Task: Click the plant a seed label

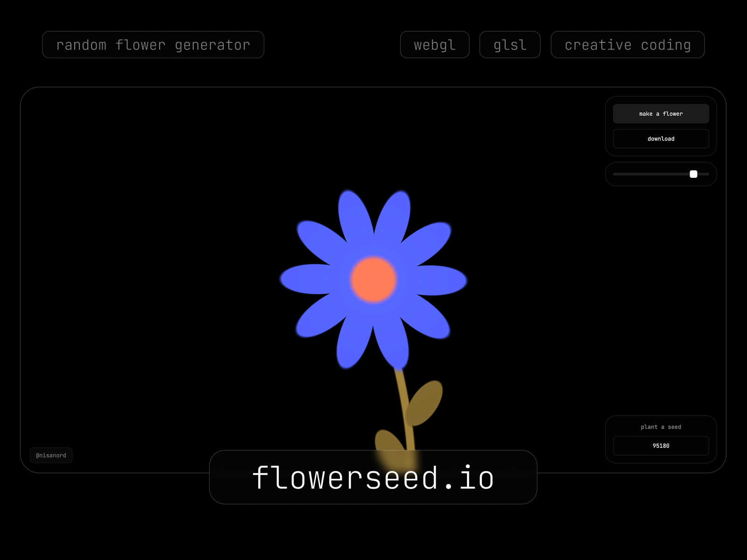Action: coord(661,427)
